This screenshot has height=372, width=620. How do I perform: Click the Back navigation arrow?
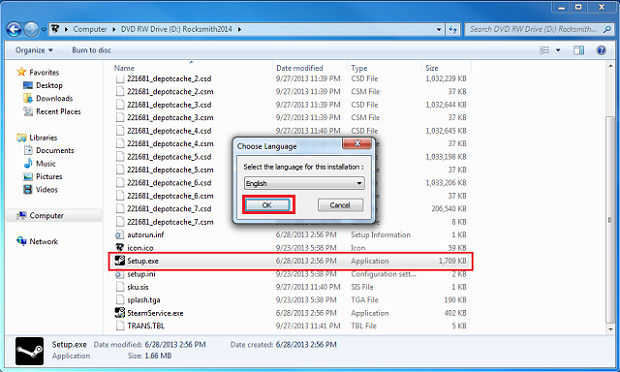[x=14, y=29]
